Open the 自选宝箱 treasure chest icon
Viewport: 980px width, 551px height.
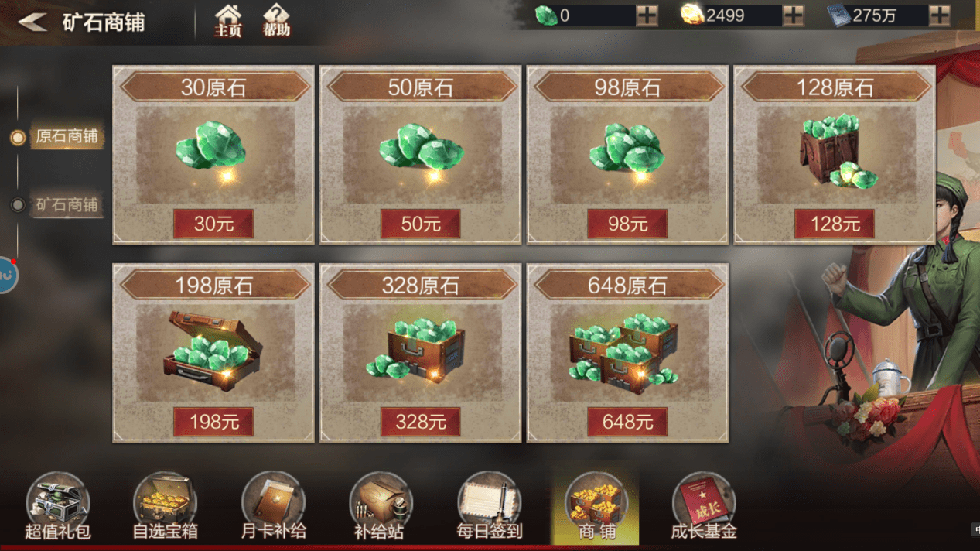click(166, 507)
